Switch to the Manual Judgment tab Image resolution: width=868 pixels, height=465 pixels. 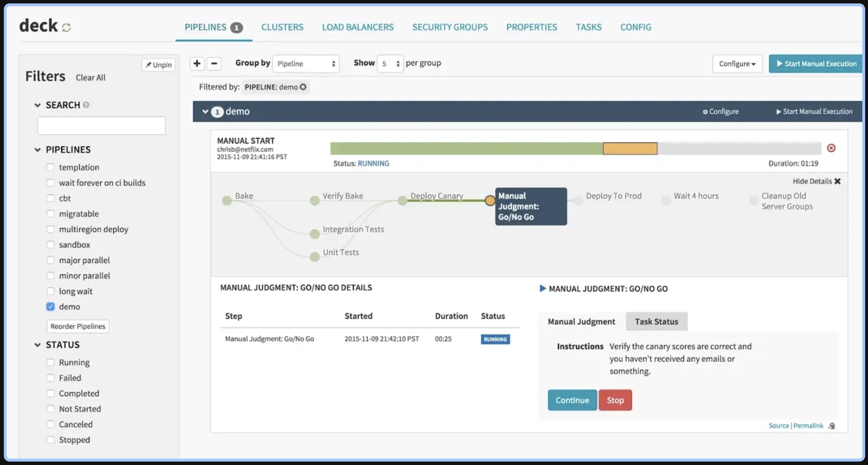582,322
